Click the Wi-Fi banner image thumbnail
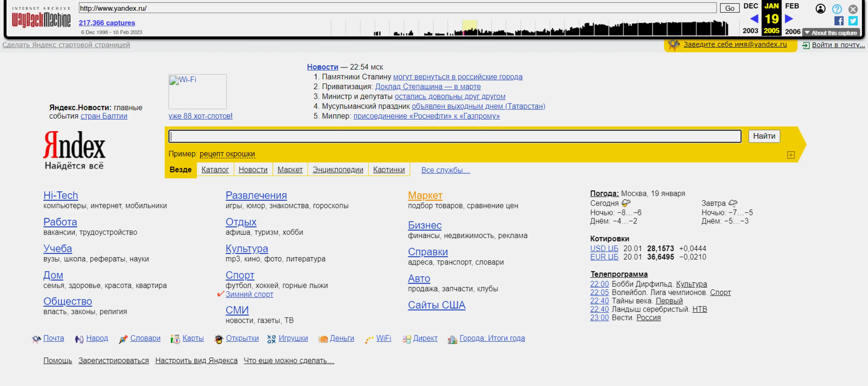The width and height of the screenshot is (868, 386). (198, 92)
